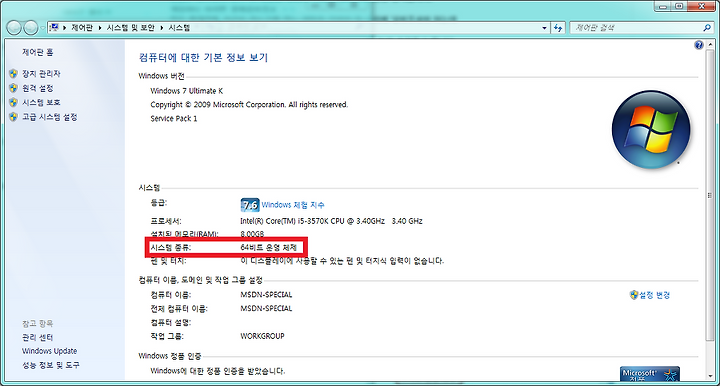This screenshot has width=720, height=386.
Task: Open 시스템 보호 link
Action: click(41, 102)
